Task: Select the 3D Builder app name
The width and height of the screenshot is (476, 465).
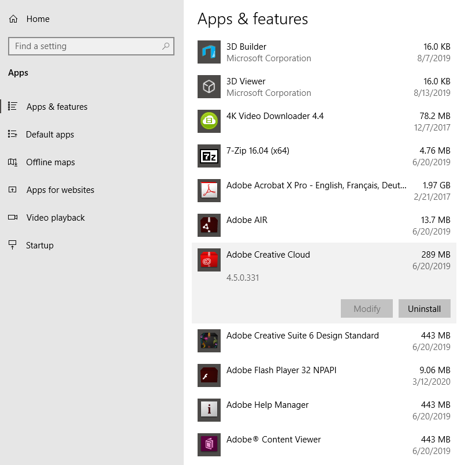Action: [x=246, y=47]
